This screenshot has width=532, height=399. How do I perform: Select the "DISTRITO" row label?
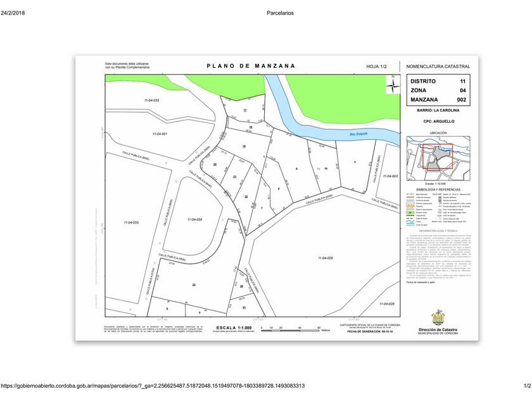pos(423,81)
